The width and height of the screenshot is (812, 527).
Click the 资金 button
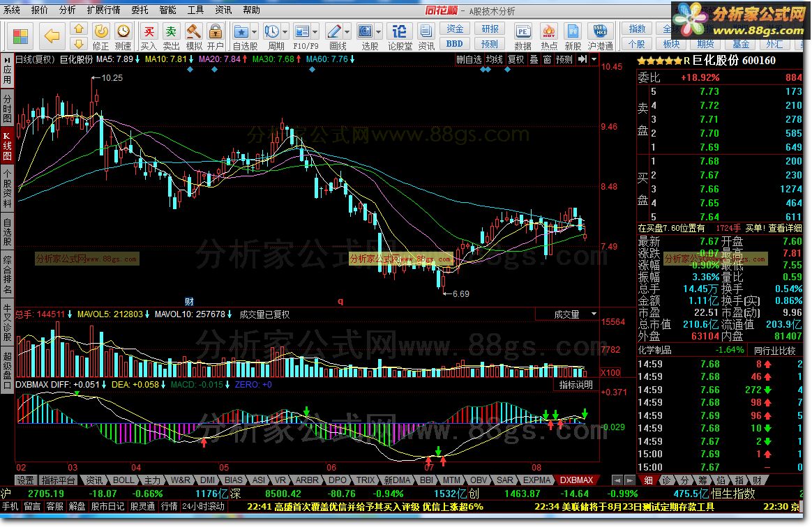[x=456, y=29]
